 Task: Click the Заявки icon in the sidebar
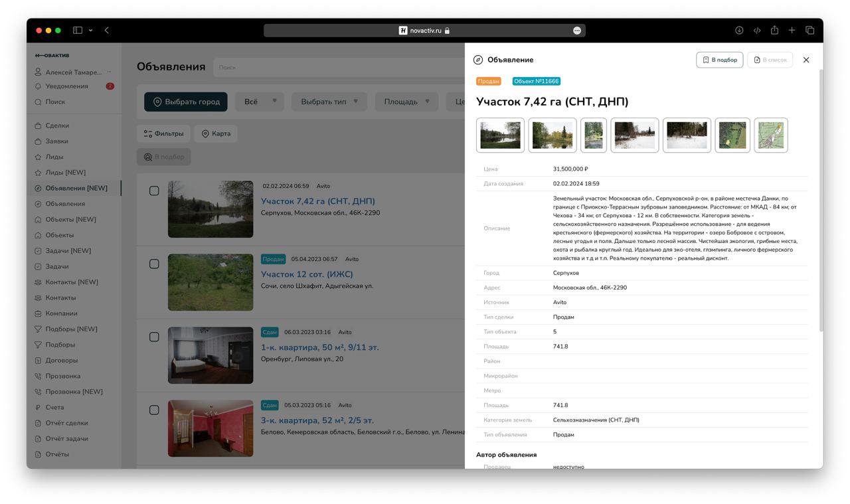click(x=38, y=141)
